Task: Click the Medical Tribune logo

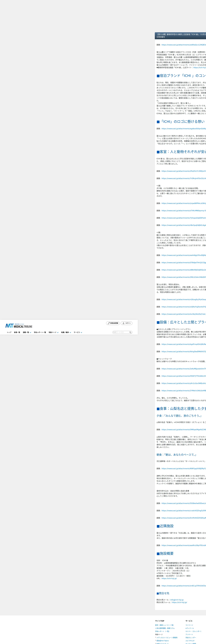Action: 19,326
